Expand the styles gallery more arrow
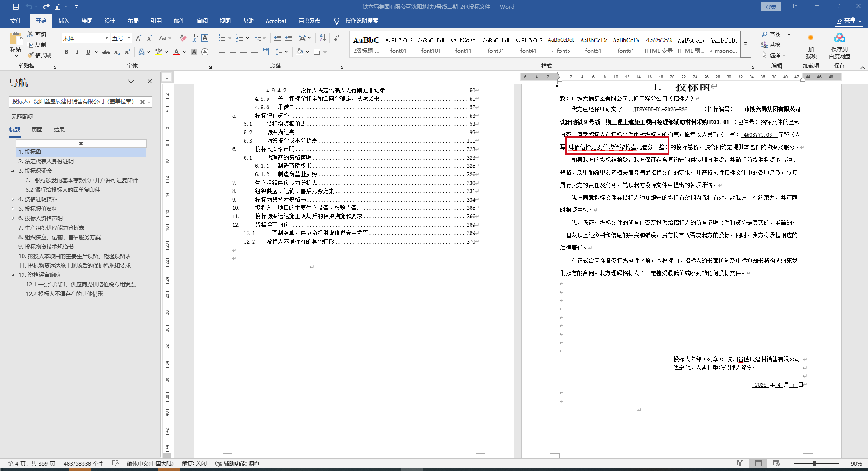 (x=745, y=44)
